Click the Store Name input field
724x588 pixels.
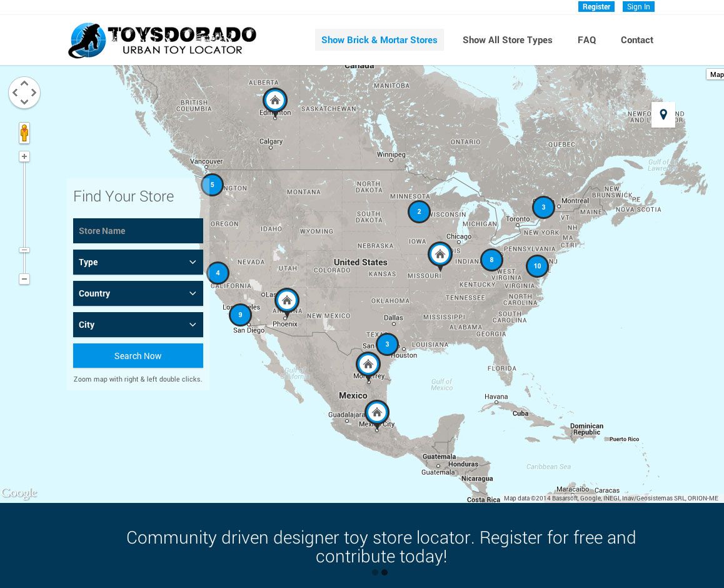click(x=138, y=231)
